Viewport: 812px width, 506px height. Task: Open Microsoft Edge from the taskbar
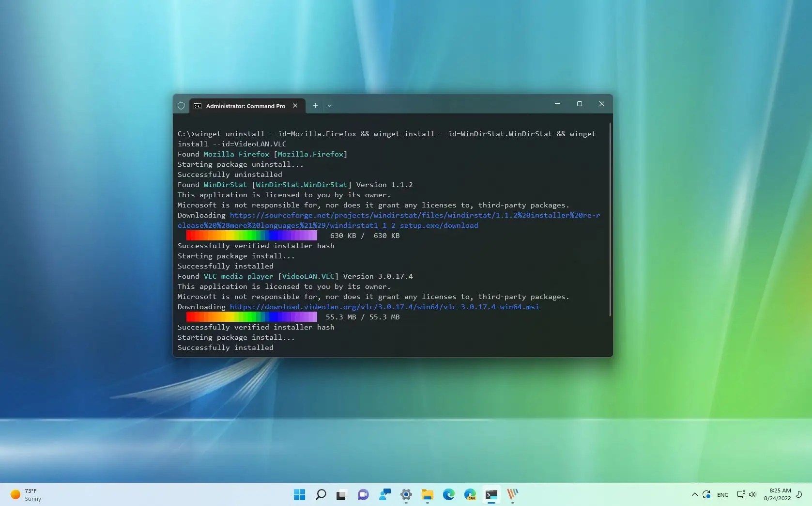click(x=448, y=495)
